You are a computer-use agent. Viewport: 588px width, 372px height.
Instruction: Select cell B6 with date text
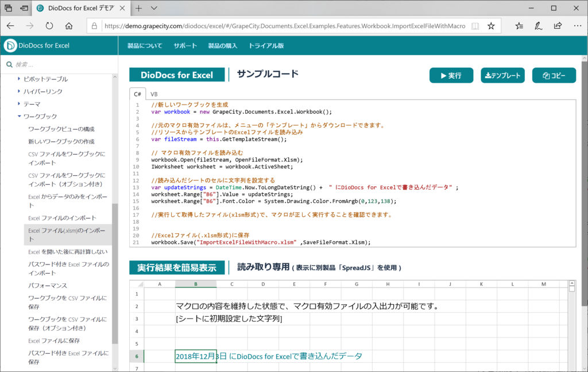click(x=196, y=356)
